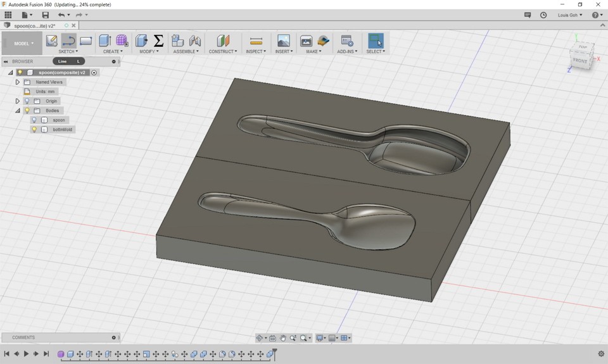Open the CREATE menu
The image size is (608, 364).
click(x=113, y=51)
